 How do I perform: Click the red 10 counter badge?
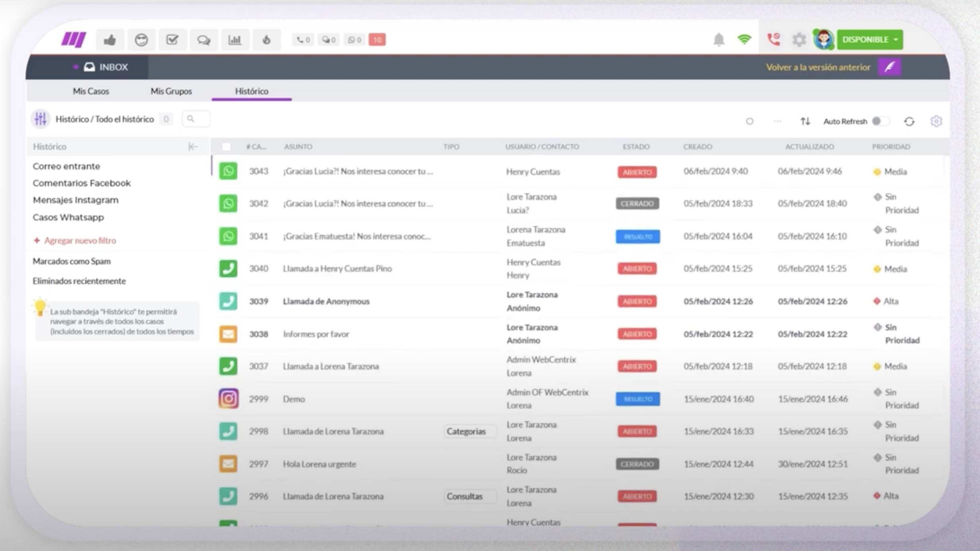pos(377,40)
